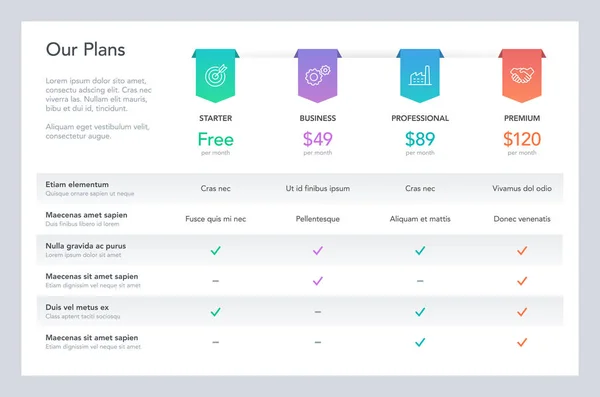Viewport: 600px width, 397px height.
Task: Click the Professional plan factory icon
Action: click(x=420, y=75)
